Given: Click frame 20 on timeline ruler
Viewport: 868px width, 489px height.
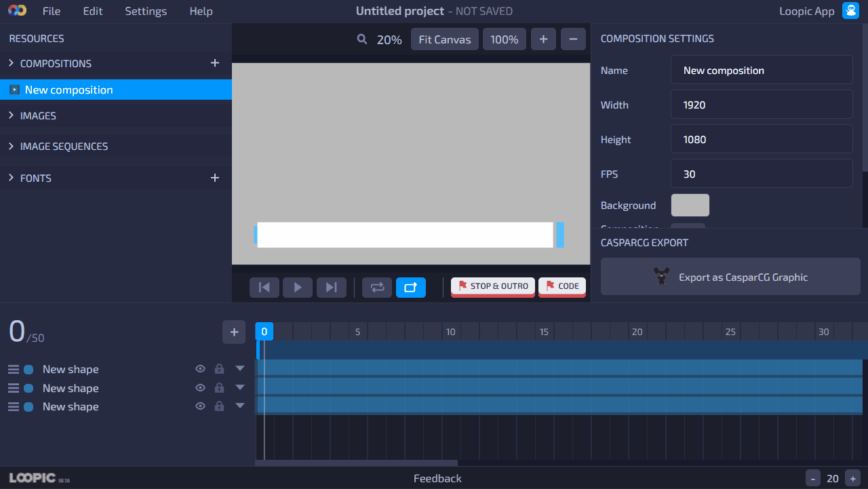Looking at the screenshot, I should (637, 332).
